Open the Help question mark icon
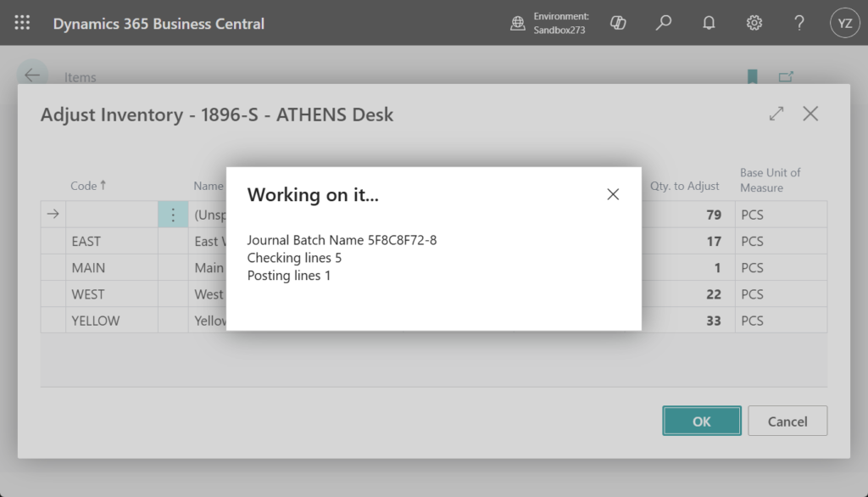 pyautogui.click(x=798, y=23)
